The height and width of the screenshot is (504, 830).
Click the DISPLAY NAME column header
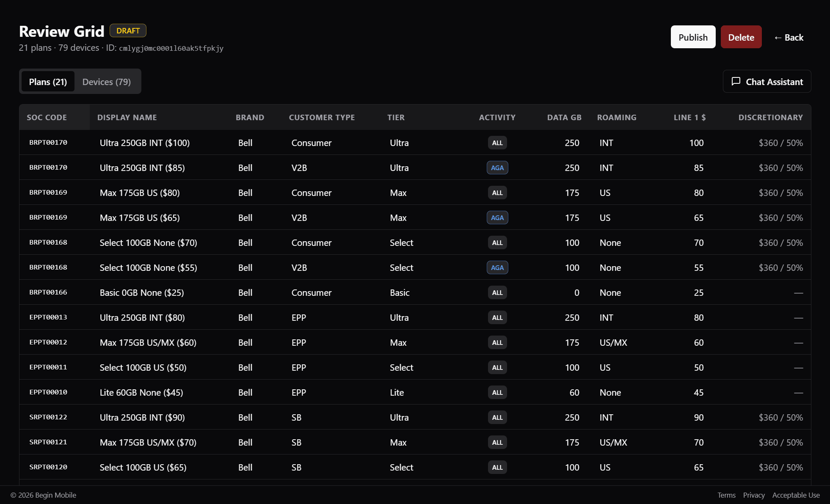pos(127,117)
